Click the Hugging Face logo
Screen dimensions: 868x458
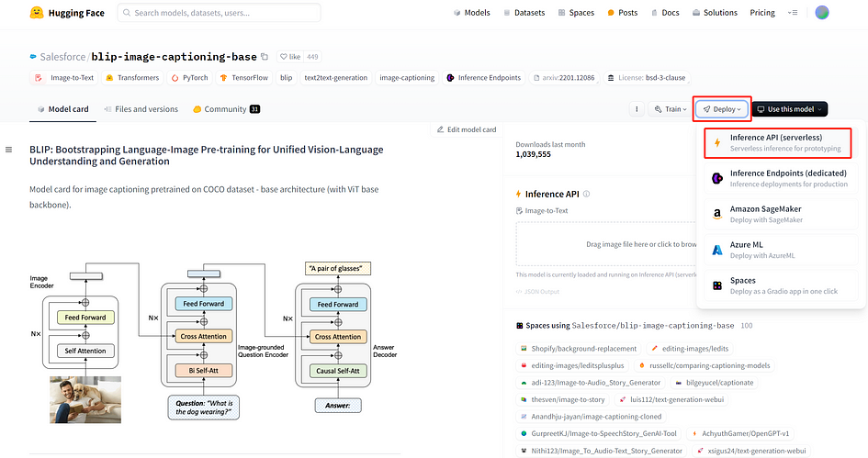coord(66,13)
